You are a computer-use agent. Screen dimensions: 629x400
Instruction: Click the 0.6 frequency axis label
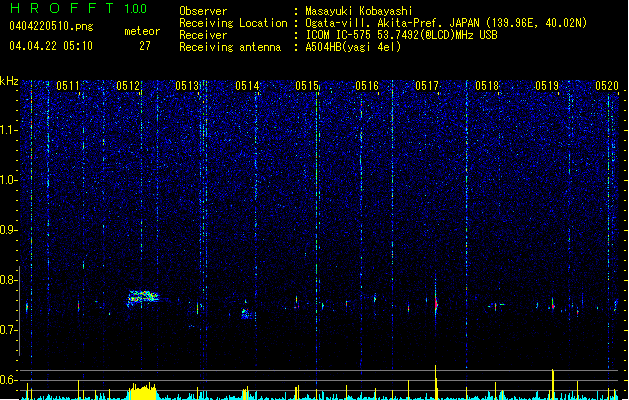pos(9,380)
